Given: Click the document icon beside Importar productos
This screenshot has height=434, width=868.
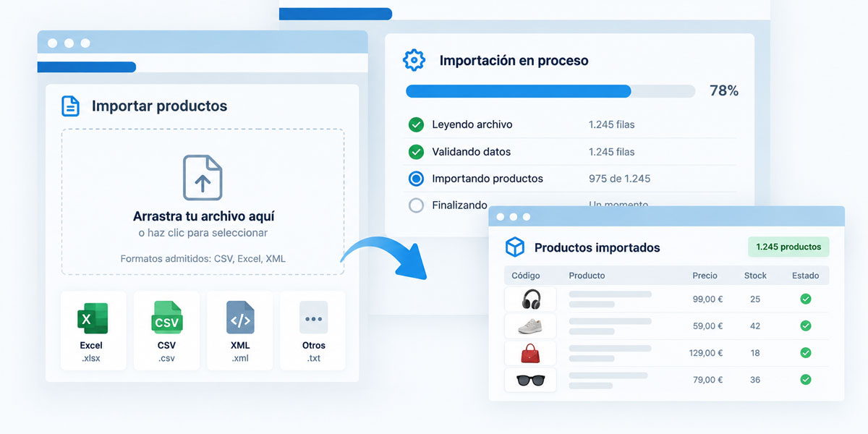Looking at the screenshot, I should click(70, 106).
